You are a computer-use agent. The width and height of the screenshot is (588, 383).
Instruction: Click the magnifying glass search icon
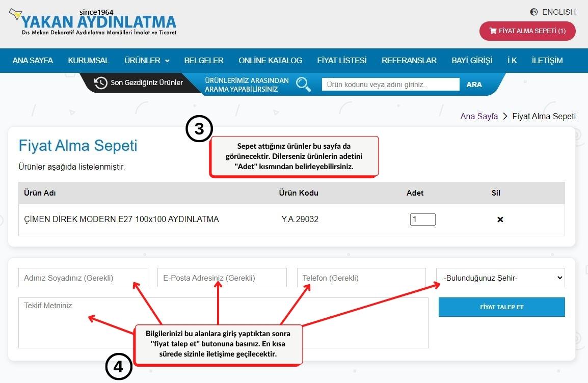pos(303,84)
